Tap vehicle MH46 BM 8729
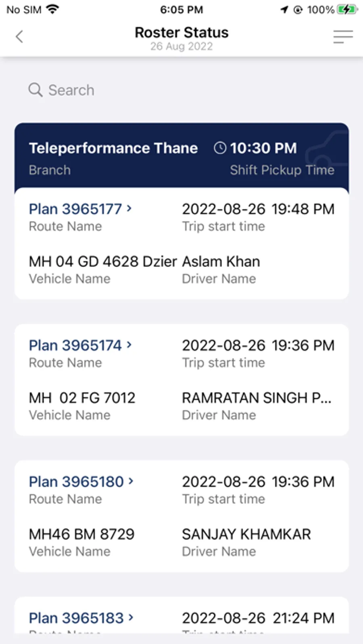The height and width of the screenshot is (644, 363). click(81, 534)
